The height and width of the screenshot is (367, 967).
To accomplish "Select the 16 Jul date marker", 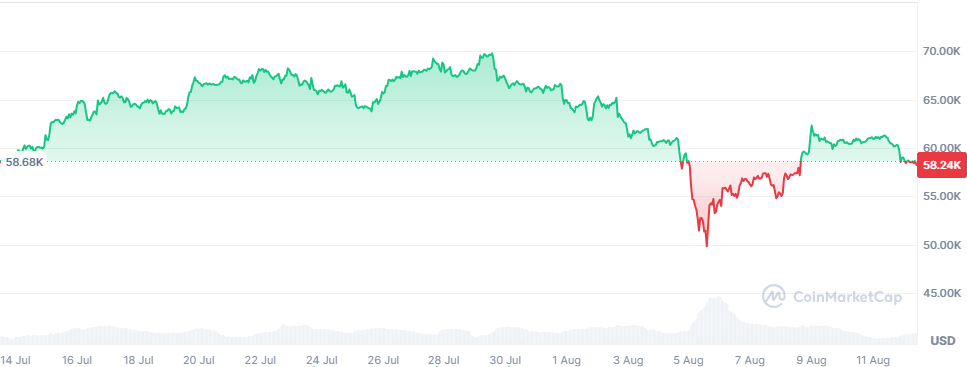I will coord(77,360).
